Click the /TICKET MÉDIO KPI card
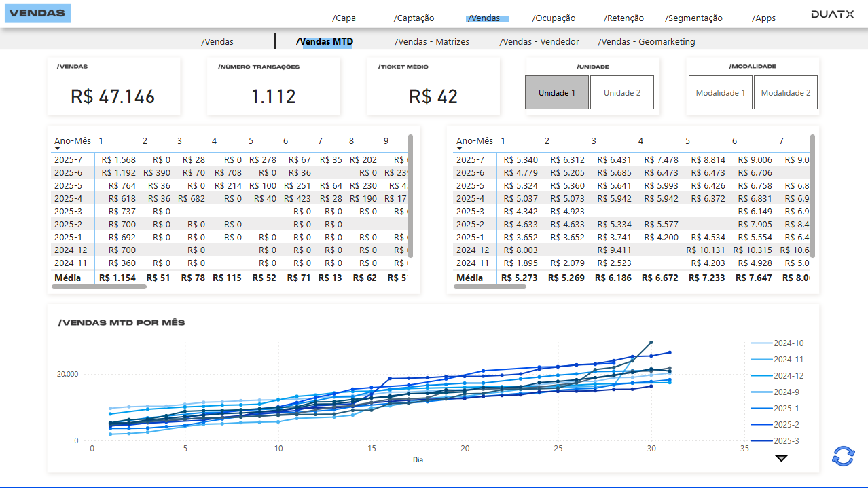 [433, 86]
